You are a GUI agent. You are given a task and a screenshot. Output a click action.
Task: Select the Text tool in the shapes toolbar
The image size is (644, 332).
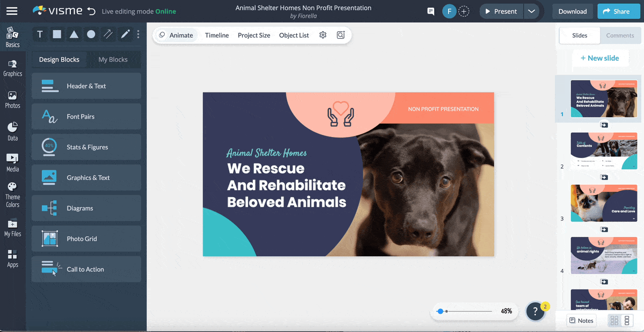(40, 34)
